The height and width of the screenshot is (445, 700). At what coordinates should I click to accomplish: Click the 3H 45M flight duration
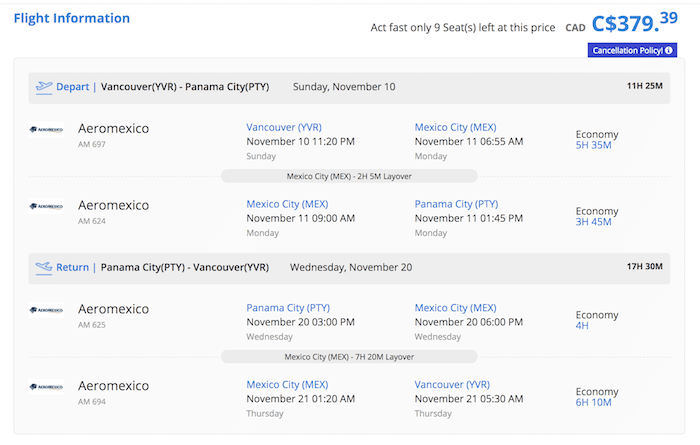593,222
